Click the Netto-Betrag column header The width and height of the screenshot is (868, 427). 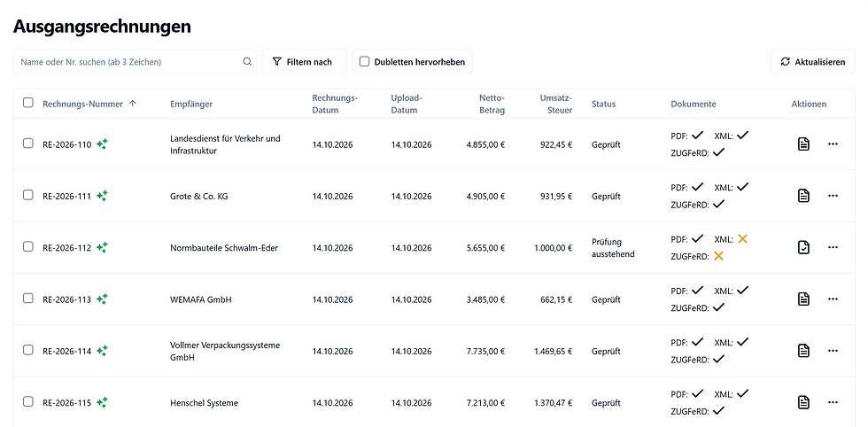click(492, 104)
